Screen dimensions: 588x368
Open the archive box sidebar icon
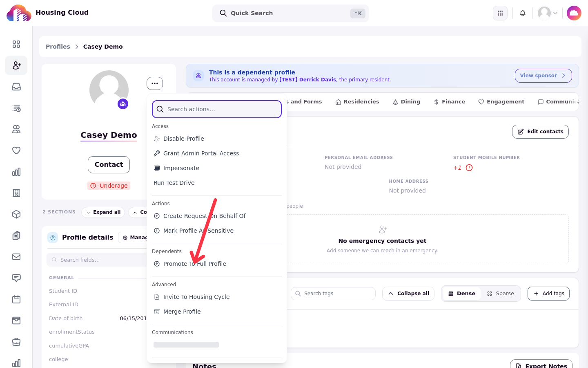pyautogui.click(x=16, y=321)
